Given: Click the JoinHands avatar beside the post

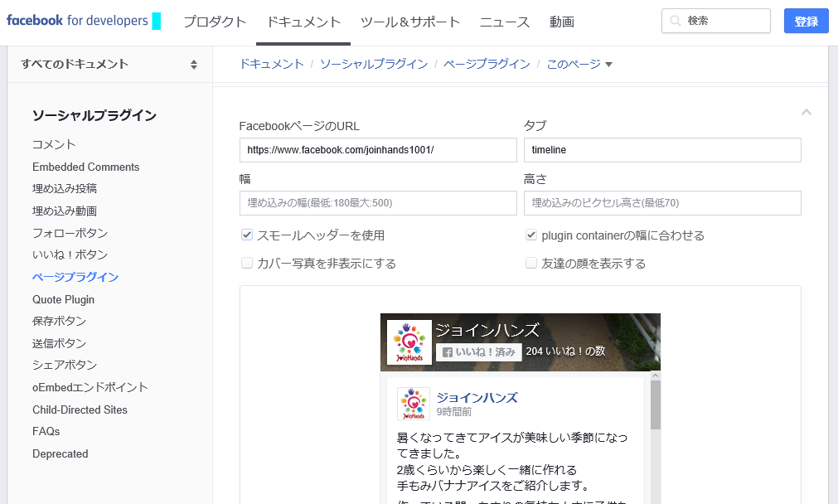Looking at the screenshot, I should pyautogui.click(x=414, y=404).
